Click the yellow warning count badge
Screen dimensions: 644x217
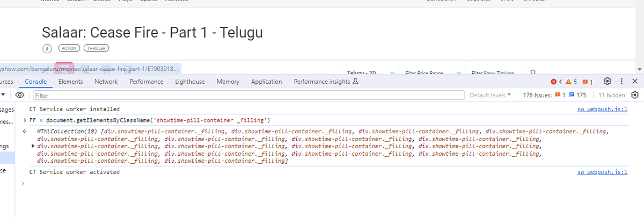(x=572, y=82)
